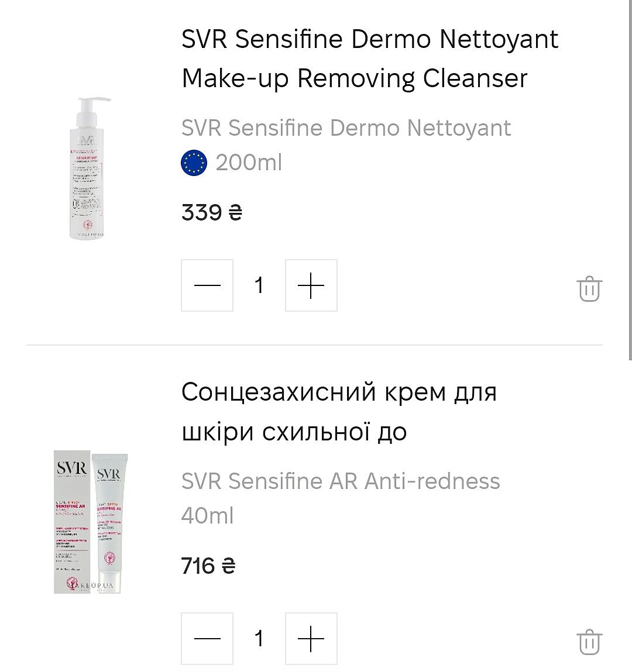This screenshot has height=672, width=632.
Task: Click the 339 ₴ price
Action: (x=211, y=212)
